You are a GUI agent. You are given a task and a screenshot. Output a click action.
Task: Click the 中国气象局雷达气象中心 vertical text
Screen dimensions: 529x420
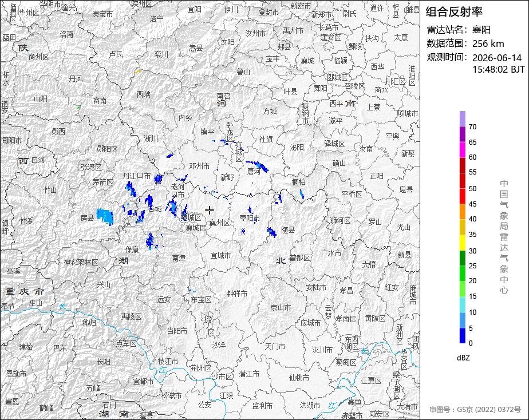click(x=504, y=237)
